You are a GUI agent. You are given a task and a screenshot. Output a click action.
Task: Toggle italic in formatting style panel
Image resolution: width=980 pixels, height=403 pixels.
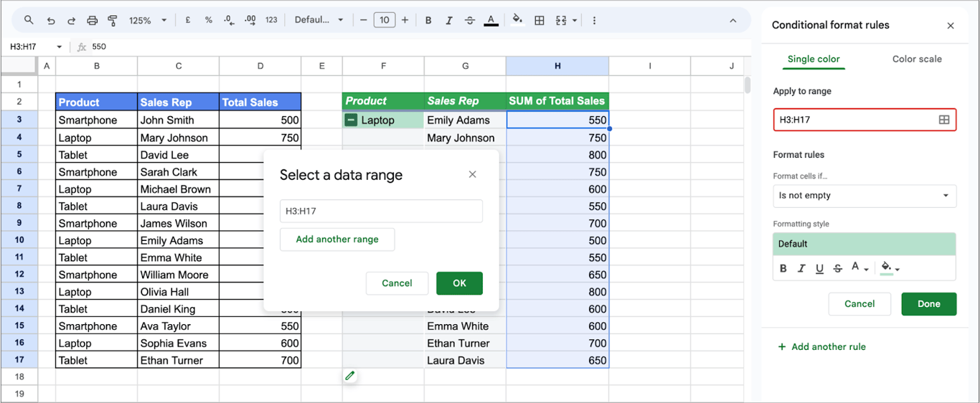pyautogui.click(x=801, y=268)
